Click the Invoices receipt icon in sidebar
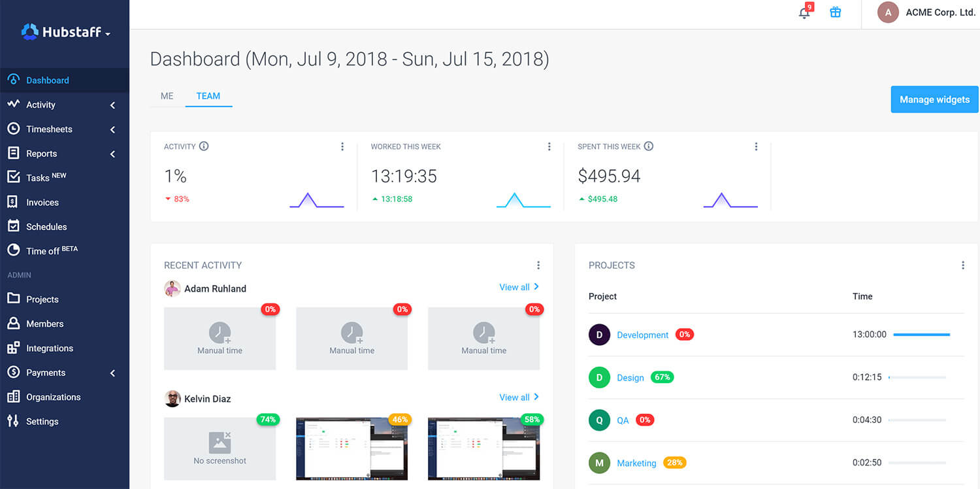The width and height of the screenshot is (980, 489). point(13,202)
